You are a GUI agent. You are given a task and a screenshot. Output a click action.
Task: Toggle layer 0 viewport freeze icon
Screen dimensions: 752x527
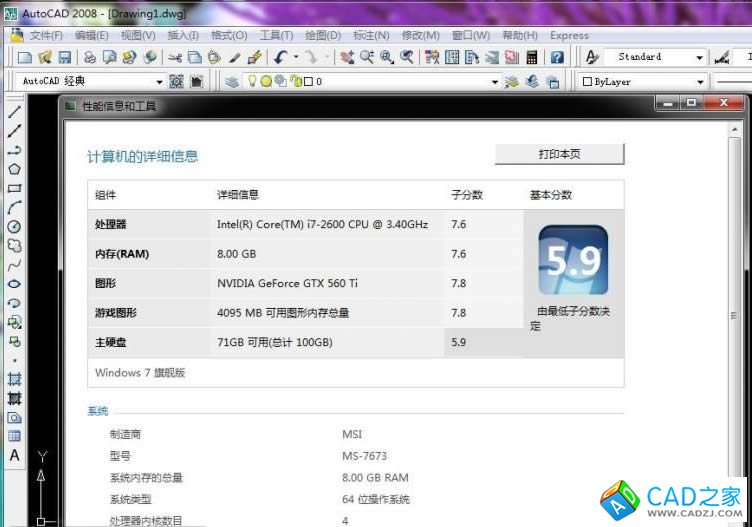click(x=281, y=82)
